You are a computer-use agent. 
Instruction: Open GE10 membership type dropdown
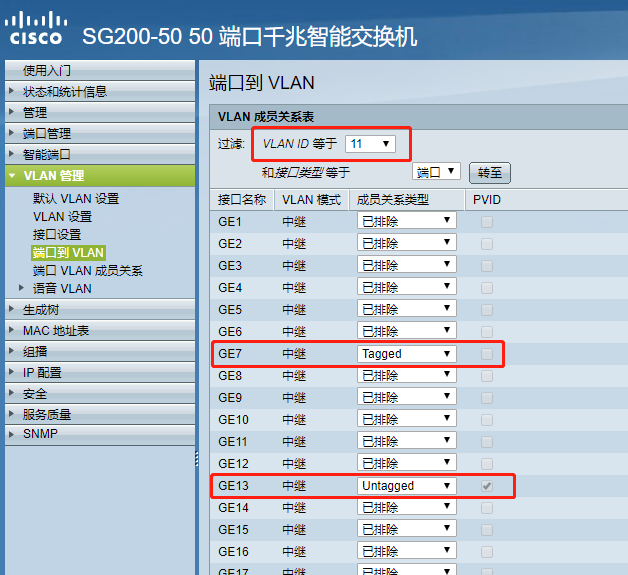click(x=407, y=419)
